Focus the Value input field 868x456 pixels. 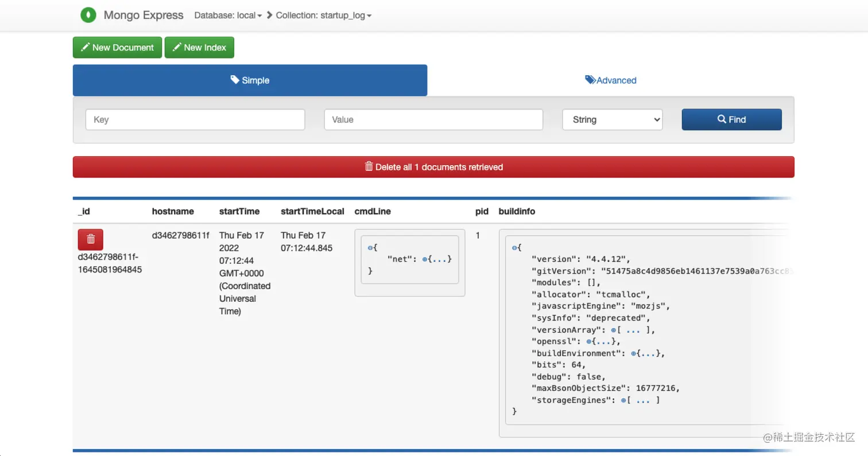tap(433, 119)
